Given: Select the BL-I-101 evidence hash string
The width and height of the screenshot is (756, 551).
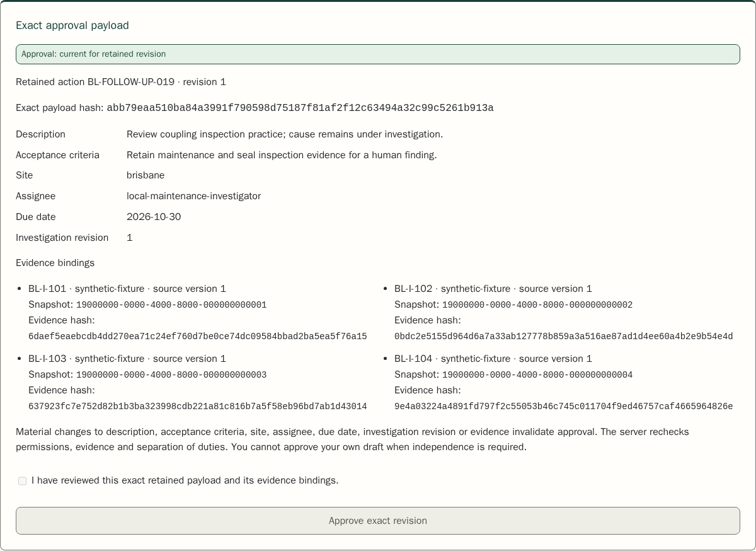Looking at the screenshot, I should 198,337.
